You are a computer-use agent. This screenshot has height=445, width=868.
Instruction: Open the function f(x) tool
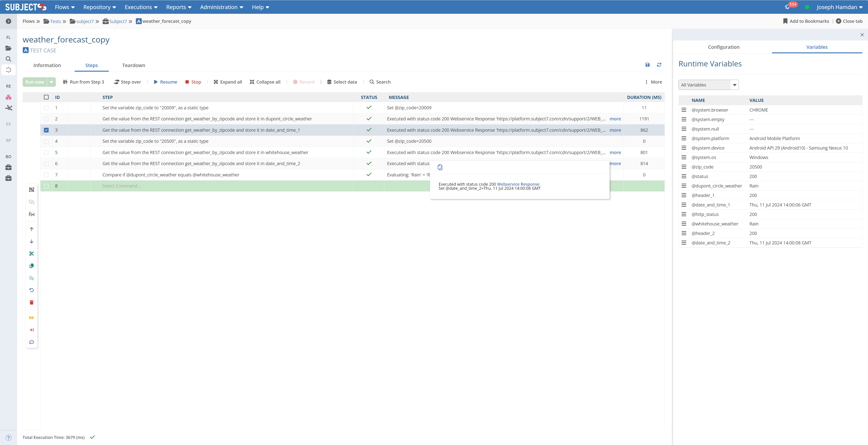[32, 214]
